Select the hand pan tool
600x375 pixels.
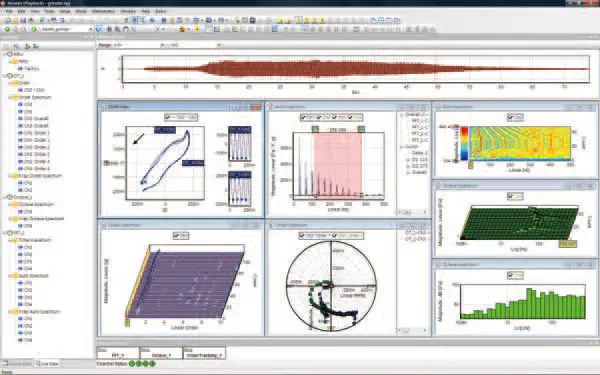pyautogui.click(x=126, y=29)
